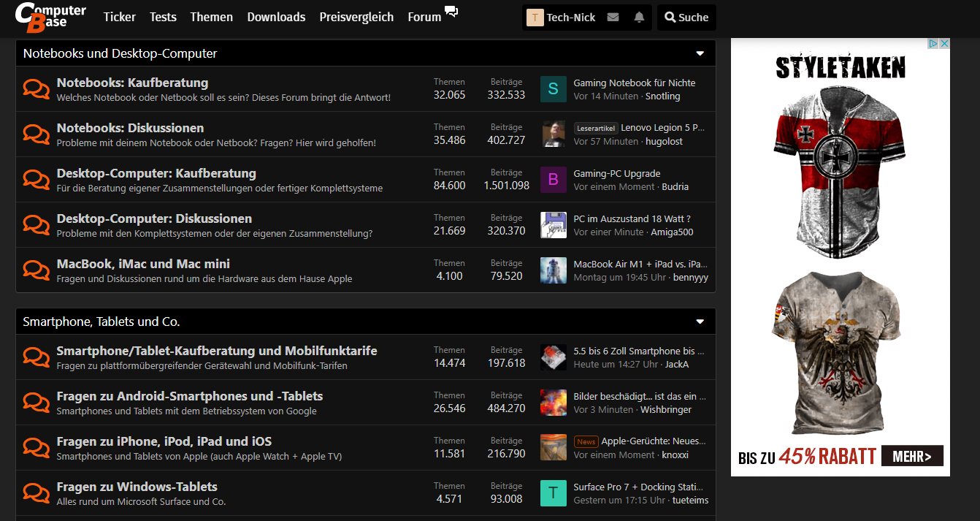Open the thread Apple-Gerüchte: Neues…
Image resolution: width=980 pixels, height=521 pixels.
tap(654, 441)
